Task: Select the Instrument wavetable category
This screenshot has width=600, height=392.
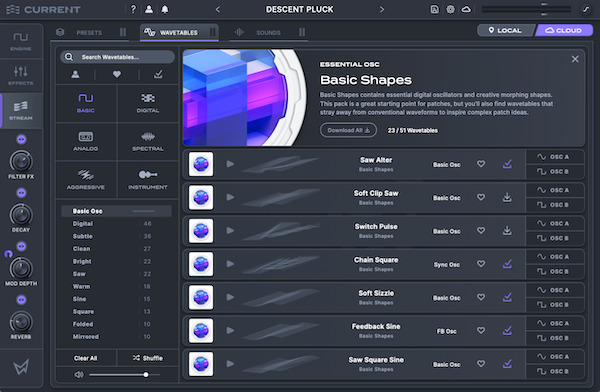Action: (148, 180)
